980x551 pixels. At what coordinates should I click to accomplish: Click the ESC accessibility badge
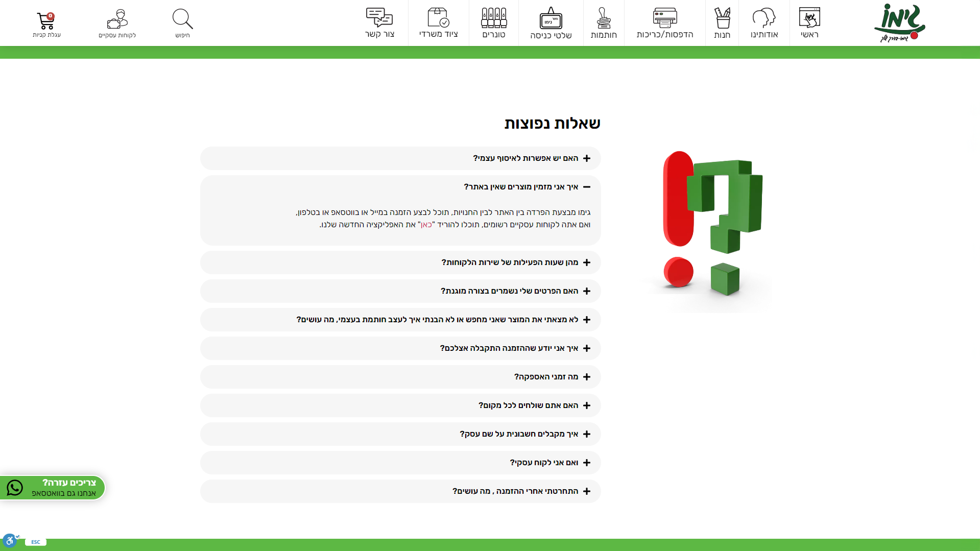(36, 542)
